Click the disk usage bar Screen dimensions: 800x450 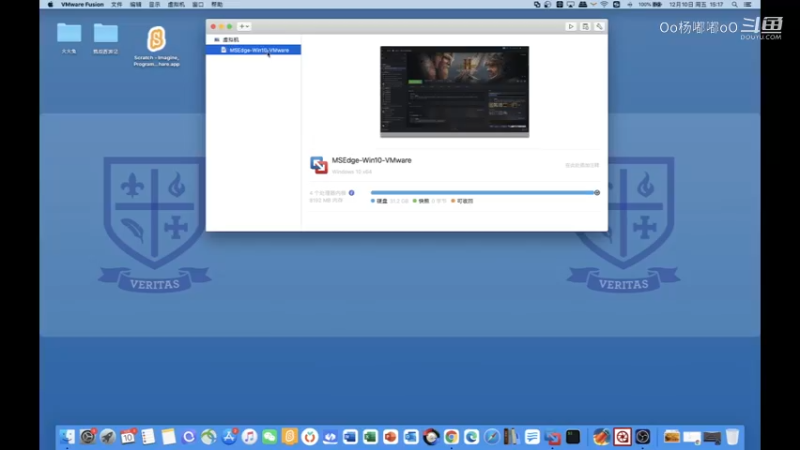click(482, 193)
